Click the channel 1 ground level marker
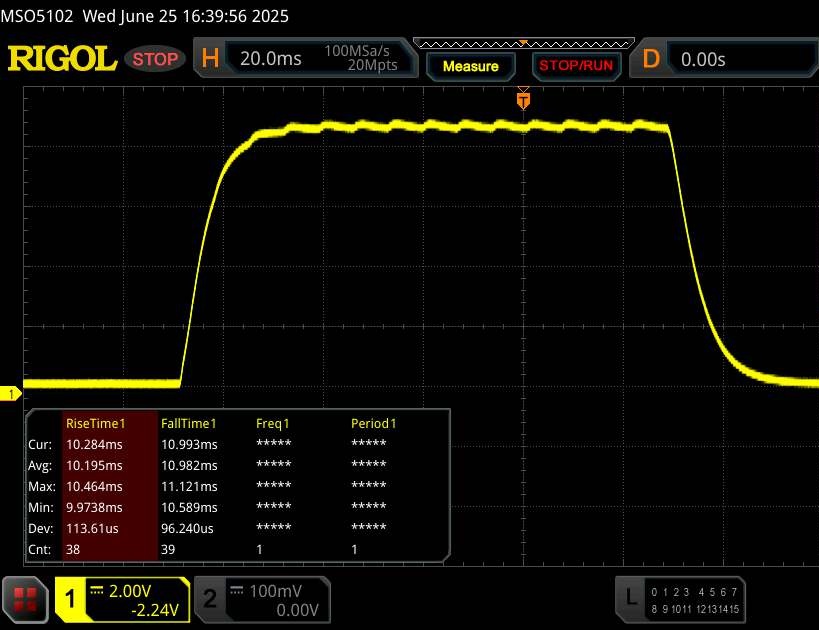The width and height of the screenshot is (819, 630). (10, 394)
